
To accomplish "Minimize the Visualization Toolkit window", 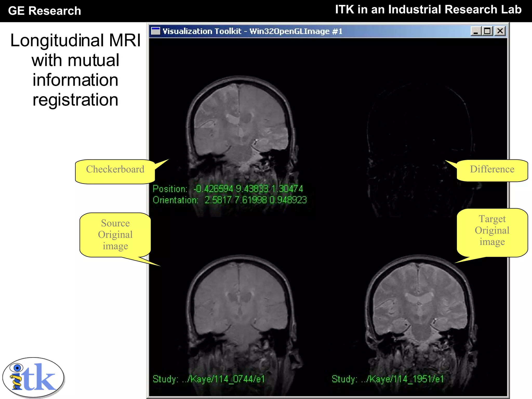I will pos(476,31).
